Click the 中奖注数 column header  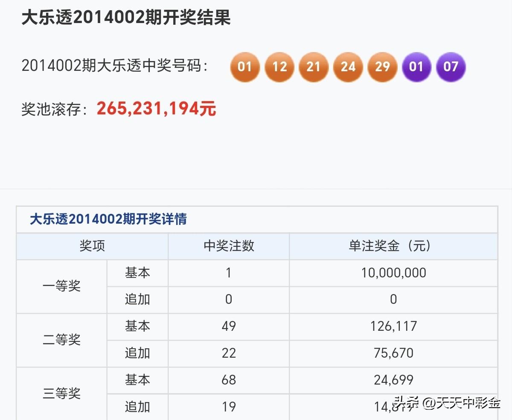tap(229, 246)
